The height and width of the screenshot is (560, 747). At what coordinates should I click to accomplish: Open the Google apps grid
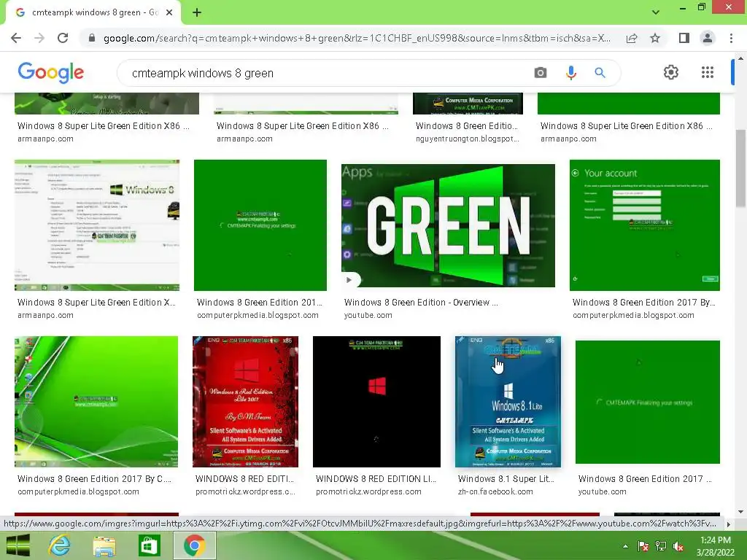click(708, 72)
